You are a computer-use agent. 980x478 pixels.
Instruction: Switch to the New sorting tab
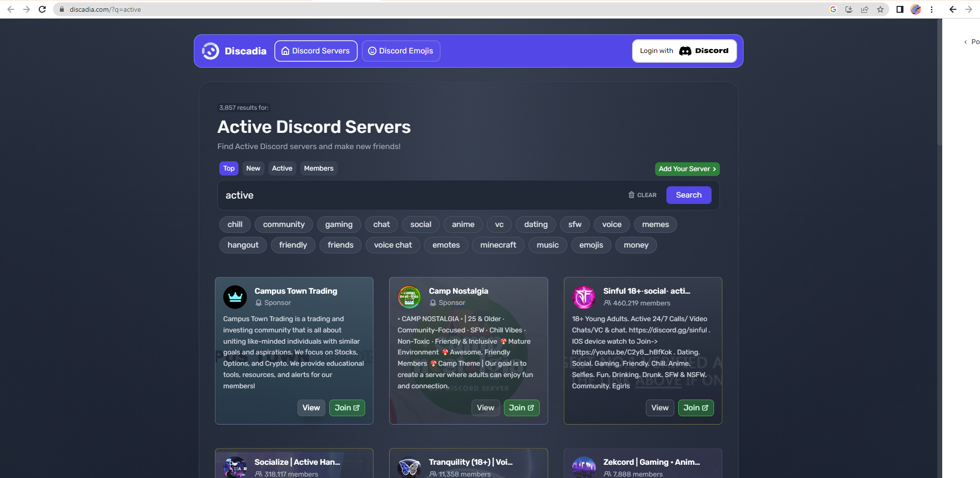pyautogui.click(x=253, y=168)
